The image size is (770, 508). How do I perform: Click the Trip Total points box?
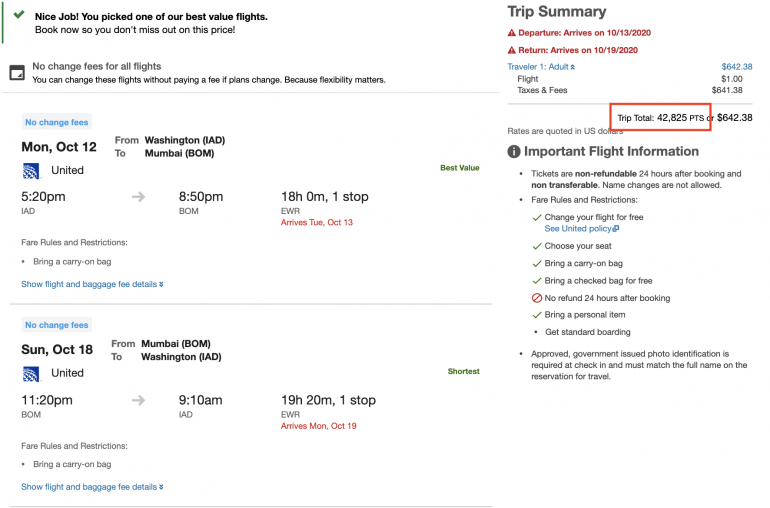pos(660,118)
